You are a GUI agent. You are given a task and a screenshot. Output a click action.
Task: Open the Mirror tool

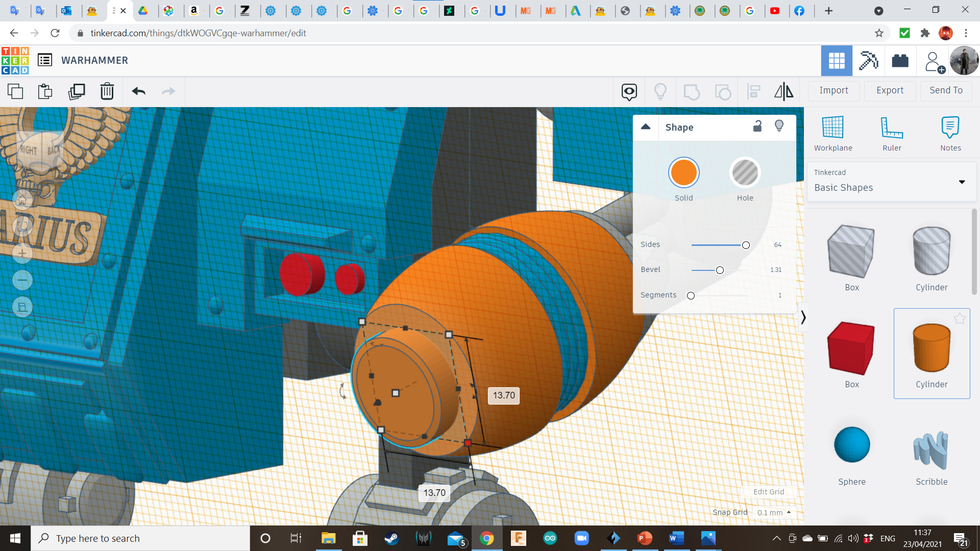783,91
